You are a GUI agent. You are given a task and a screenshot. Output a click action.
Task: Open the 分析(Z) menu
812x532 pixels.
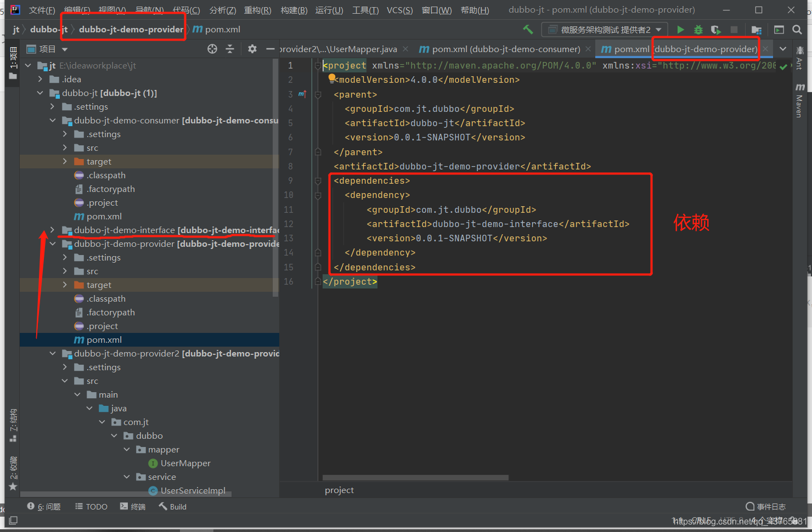223,10
